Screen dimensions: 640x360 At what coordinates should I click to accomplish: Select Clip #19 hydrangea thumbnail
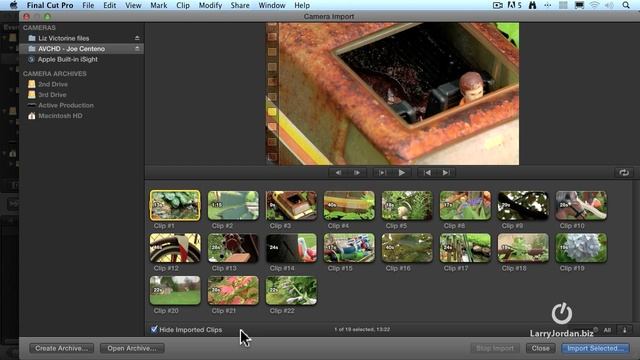581,248
